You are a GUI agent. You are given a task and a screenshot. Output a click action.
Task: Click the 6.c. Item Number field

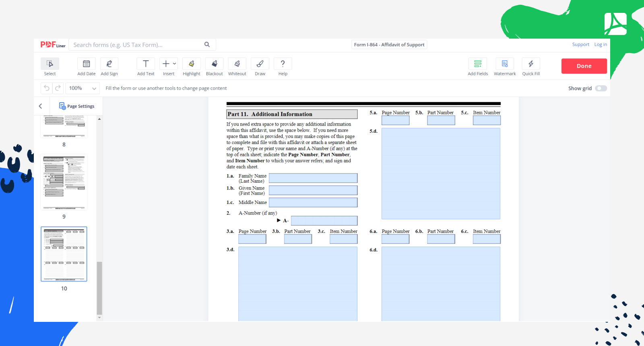pos(487,239)
